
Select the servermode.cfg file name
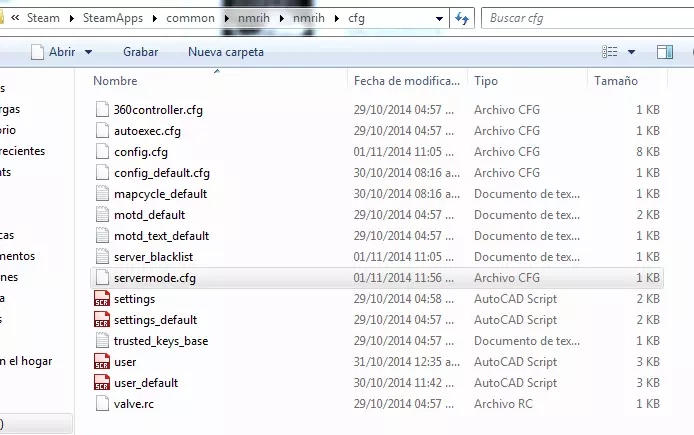click(x=155, y=278)
